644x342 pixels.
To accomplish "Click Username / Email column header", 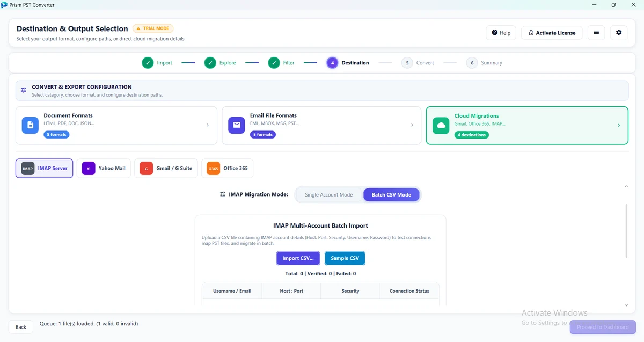I will tap(232, 291).
